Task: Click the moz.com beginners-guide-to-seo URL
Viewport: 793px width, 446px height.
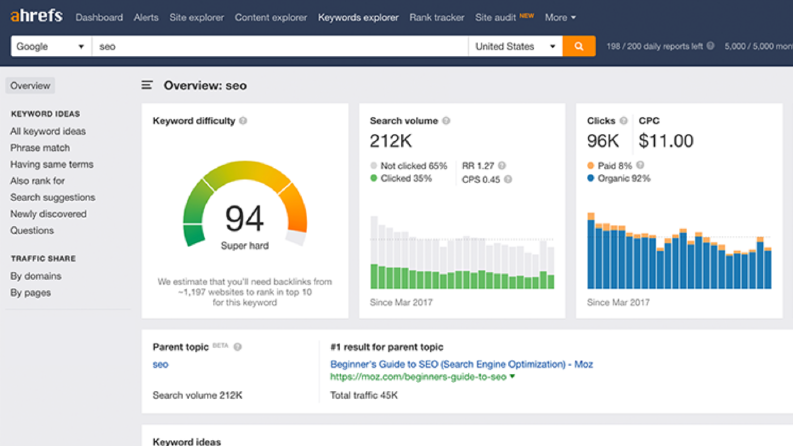Action: coord(418,377)
